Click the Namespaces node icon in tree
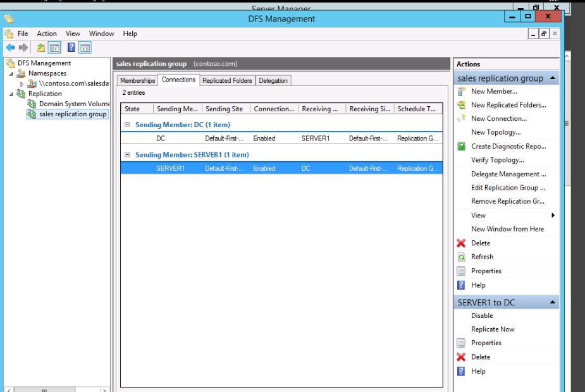 click(x=22, y=73)
